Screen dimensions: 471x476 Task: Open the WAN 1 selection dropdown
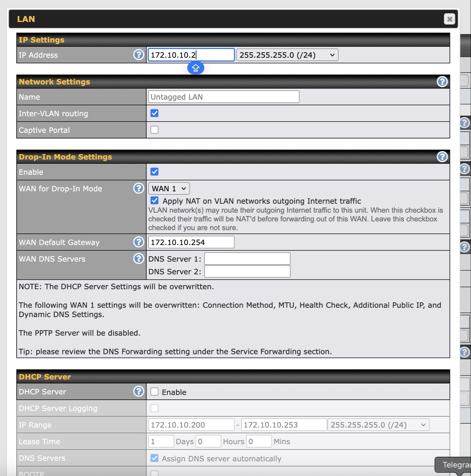point(169,188)
